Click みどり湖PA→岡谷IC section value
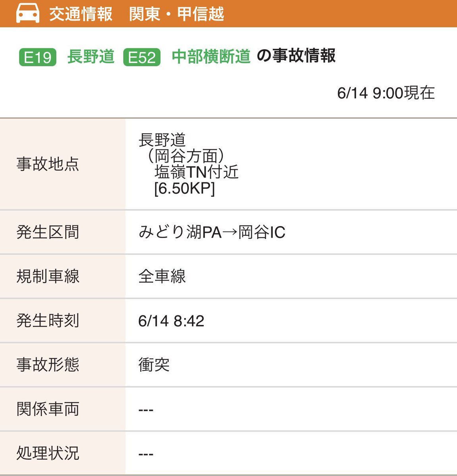This screenshot has height=476, width=457. point(212,232)
